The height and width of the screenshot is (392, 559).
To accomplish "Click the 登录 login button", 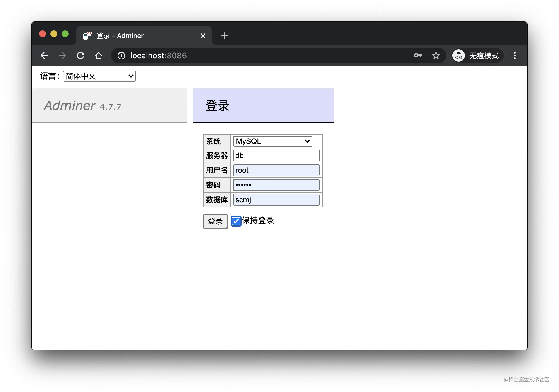I will (215, 221).
